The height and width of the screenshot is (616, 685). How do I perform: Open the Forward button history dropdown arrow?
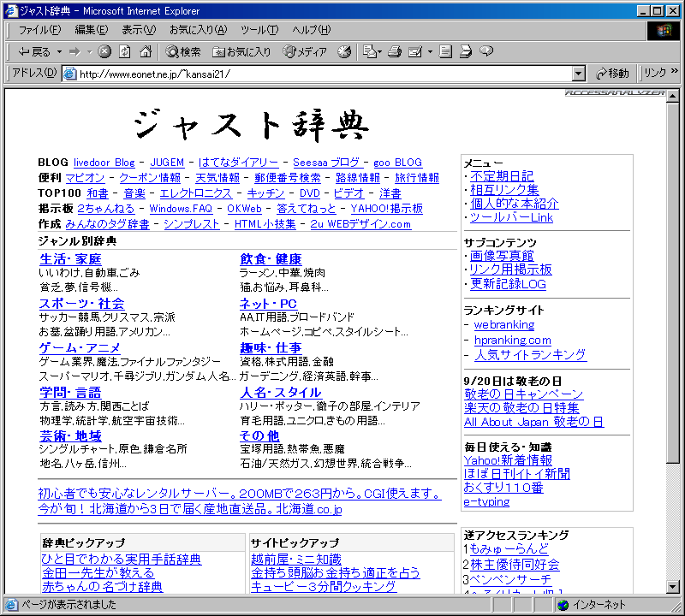coord(90,52)
